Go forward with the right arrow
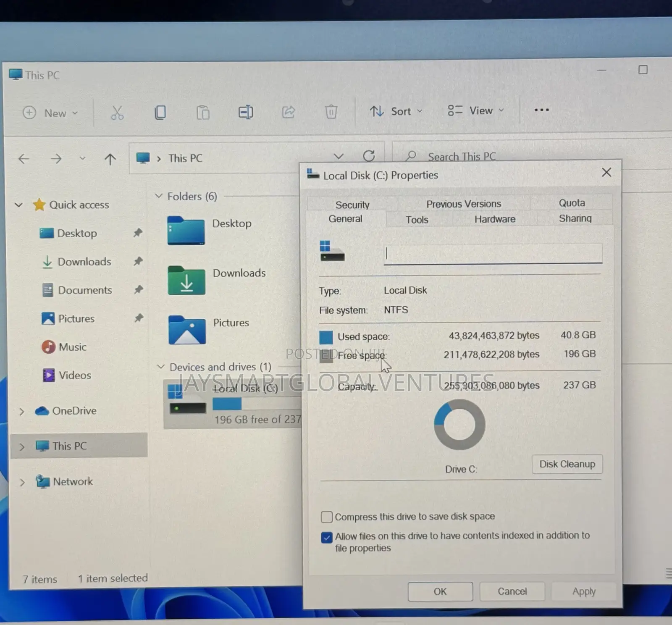 [x=56, y=159]
